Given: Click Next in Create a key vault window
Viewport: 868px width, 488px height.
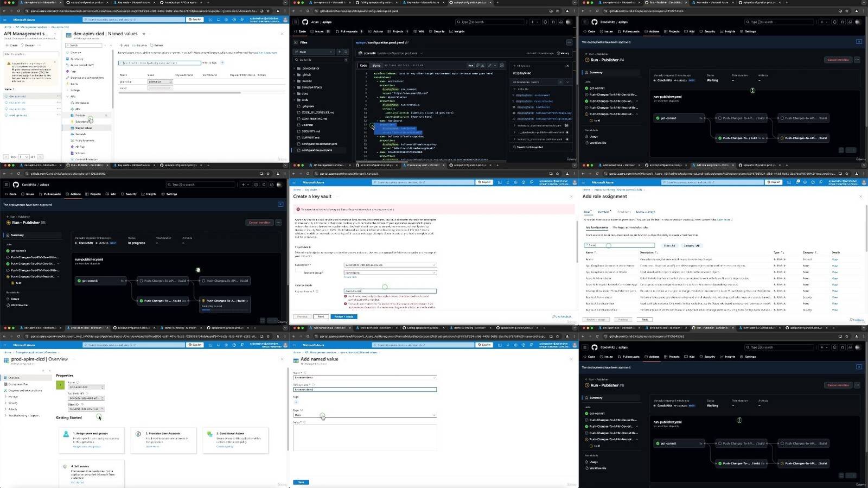Looking at the screenshot, I should tap(321, 316).
